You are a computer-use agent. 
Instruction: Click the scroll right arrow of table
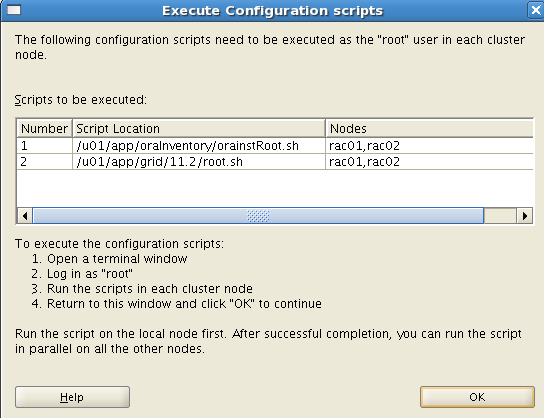click(x=525, y=216)
